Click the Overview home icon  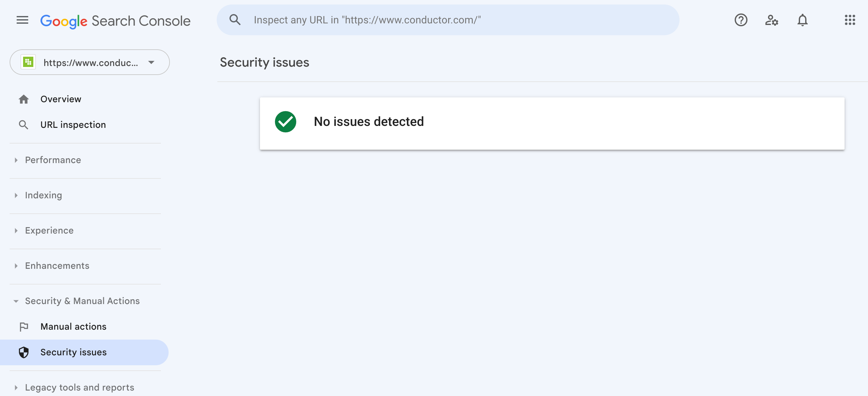pos(24,99)
